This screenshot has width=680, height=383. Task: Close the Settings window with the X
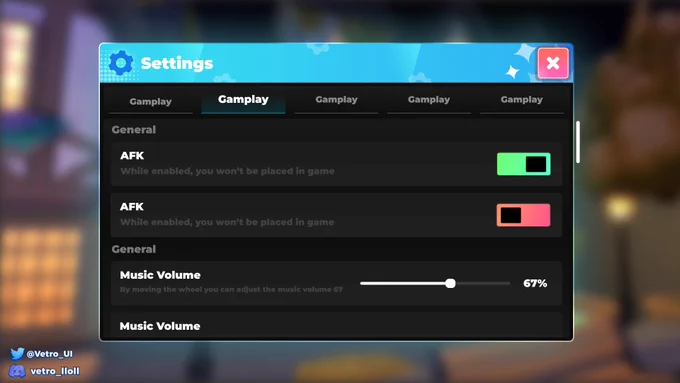[x=553, y=63]
